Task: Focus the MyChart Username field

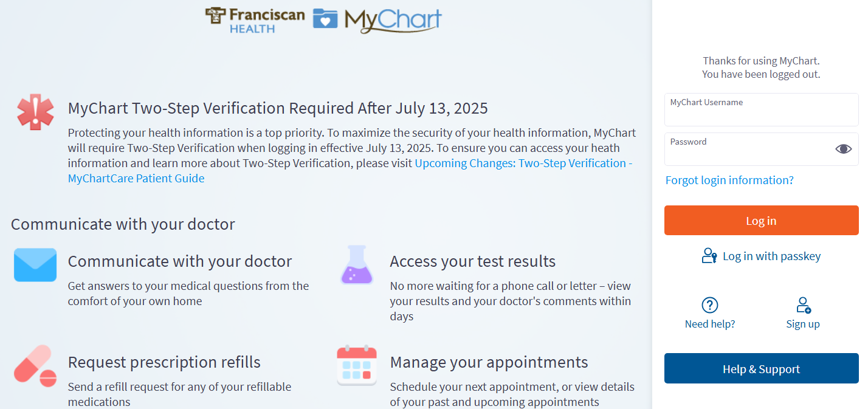Action: click(x=761, y=109)
